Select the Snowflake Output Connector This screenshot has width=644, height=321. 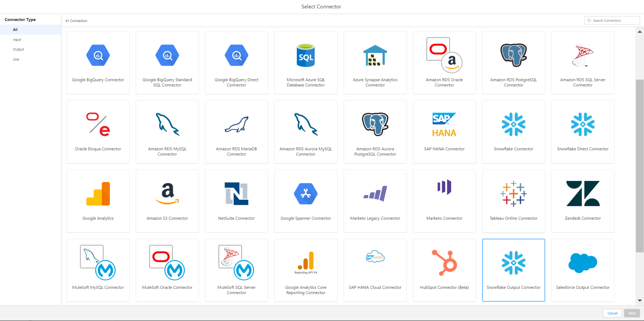point(513,270)
